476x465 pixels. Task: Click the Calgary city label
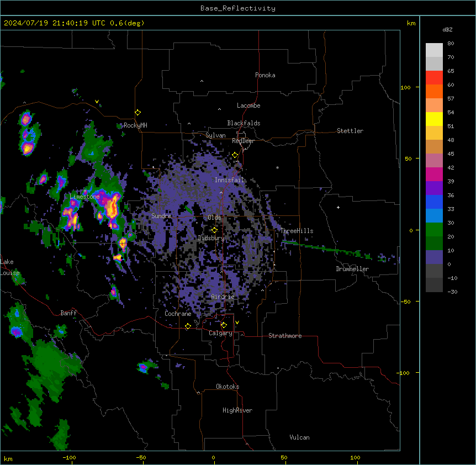pos(220,333)
